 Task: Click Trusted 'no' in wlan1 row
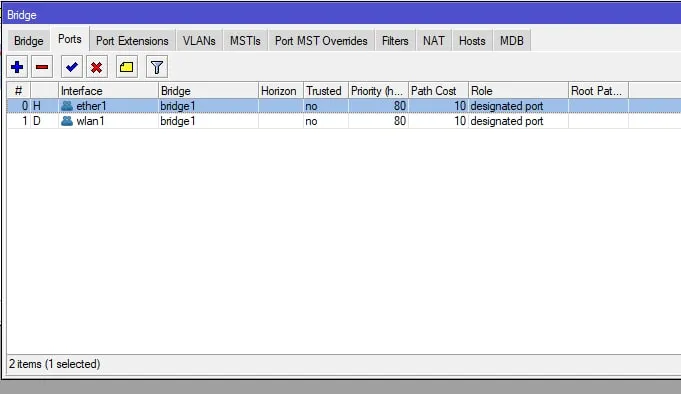pos(311,121)
